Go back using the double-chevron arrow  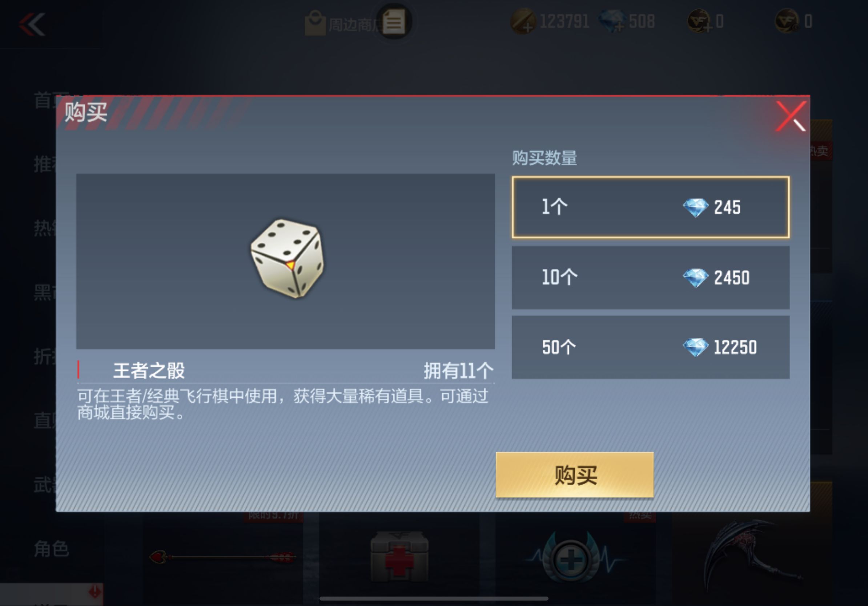pyautogui.click(x=32, y=24)
